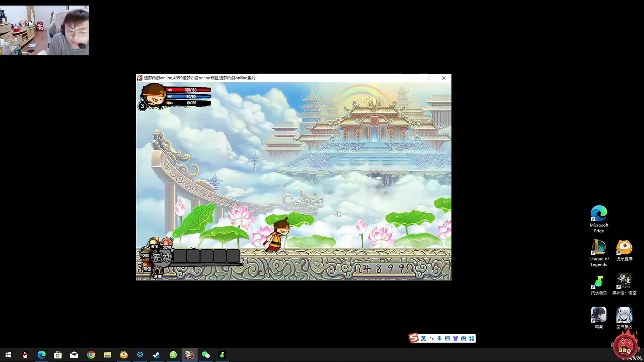Viewport: 644px width, 362px height.
Task: Activate the 无双 ultimate skill button
Action: 162,258
